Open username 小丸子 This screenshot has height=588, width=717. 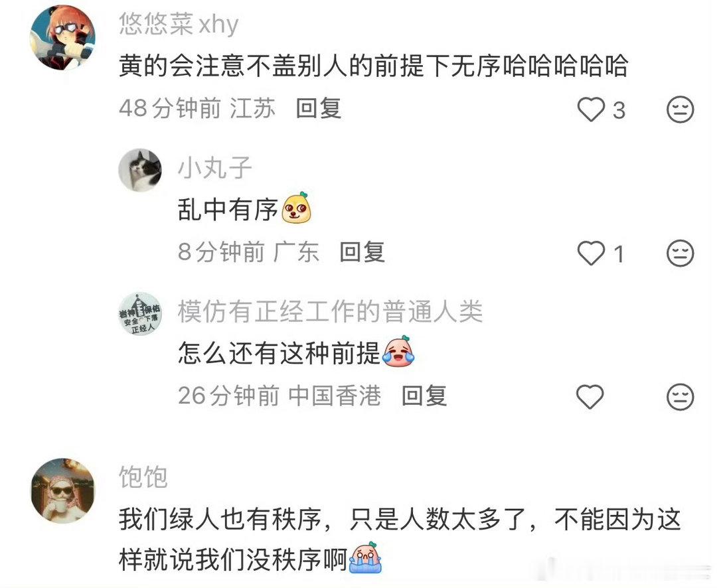point(215,168)
